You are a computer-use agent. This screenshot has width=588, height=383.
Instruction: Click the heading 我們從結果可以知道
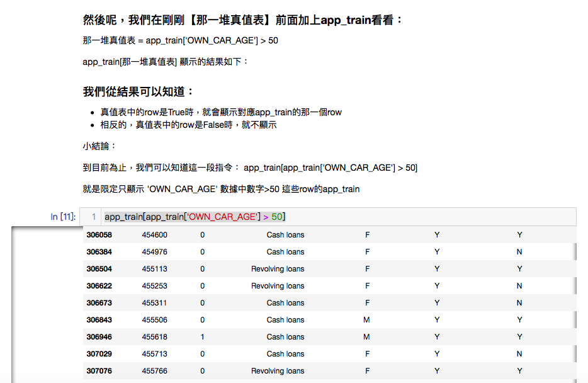tap(138, 91)
